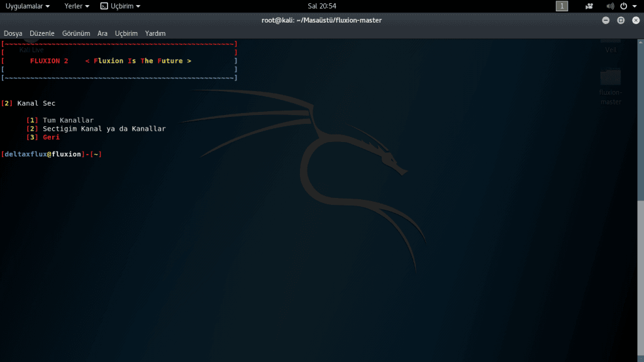Maximize the terminal window
Image resolution: width=644 pixels, height=362 pixels.
coord(621,20)
